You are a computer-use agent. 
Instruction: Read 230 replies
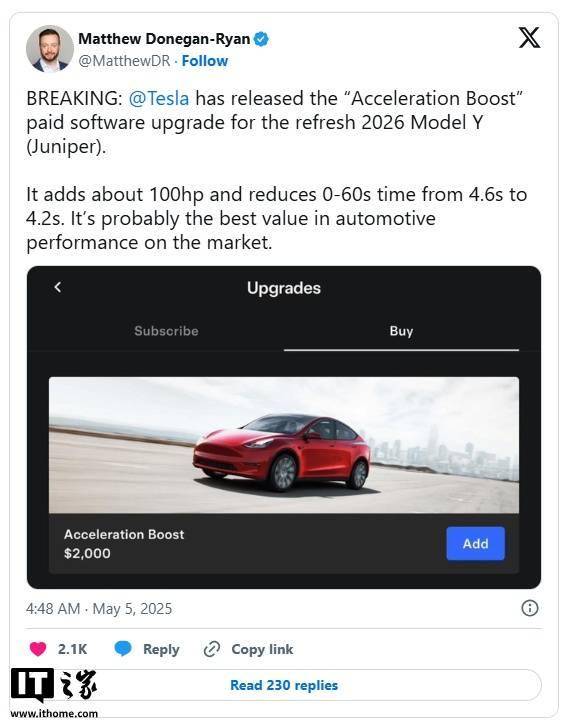coord(284,685)
